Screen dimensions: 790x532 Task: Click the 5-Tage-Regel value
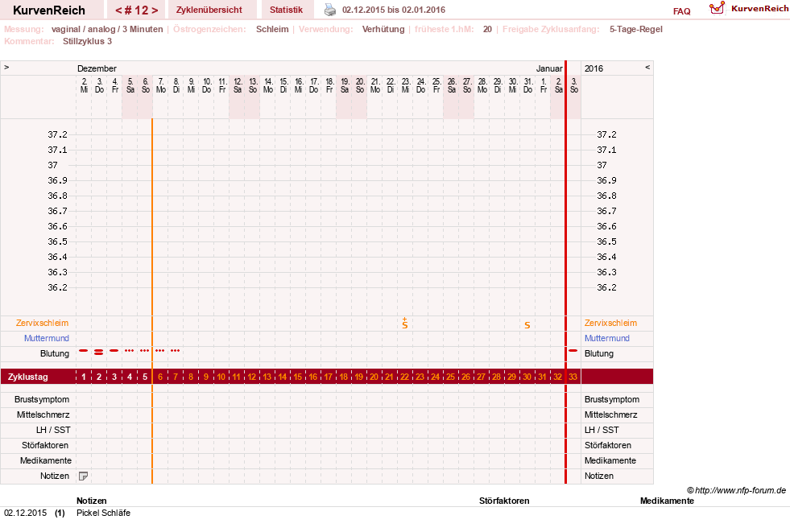(636, 29)
